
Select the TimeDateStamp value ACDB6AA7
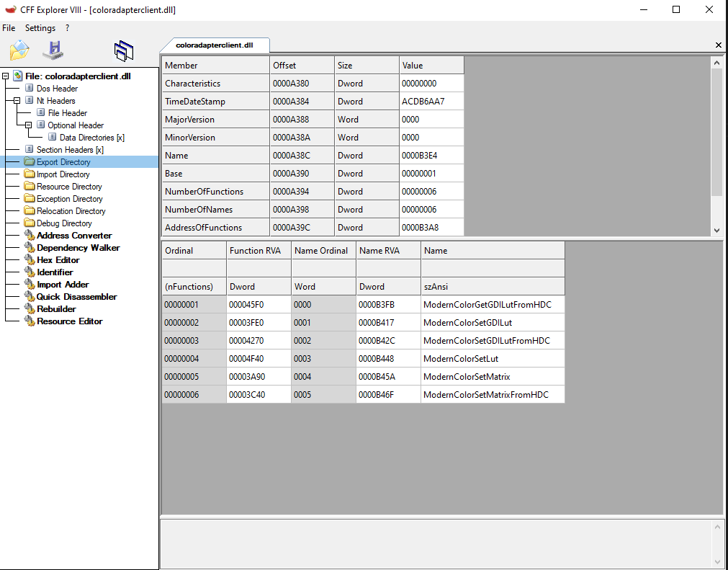(423, 101)
